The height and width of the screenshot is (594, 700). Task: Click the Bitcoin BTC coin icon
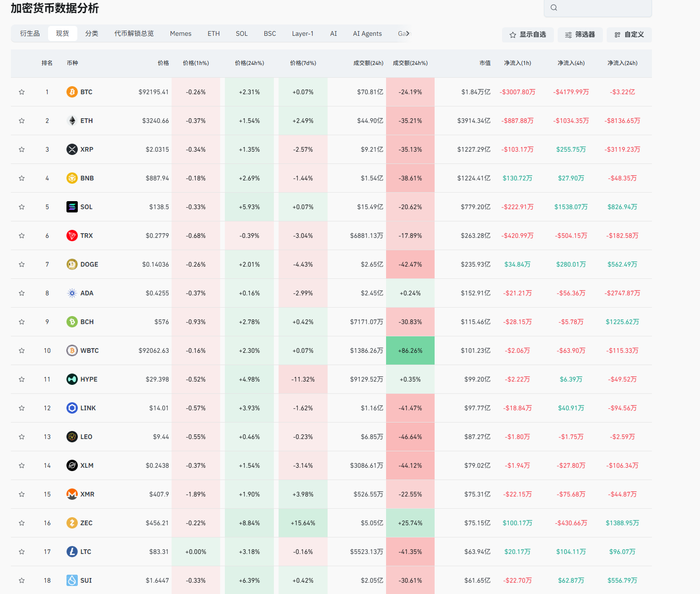click(x=72, y=92)
